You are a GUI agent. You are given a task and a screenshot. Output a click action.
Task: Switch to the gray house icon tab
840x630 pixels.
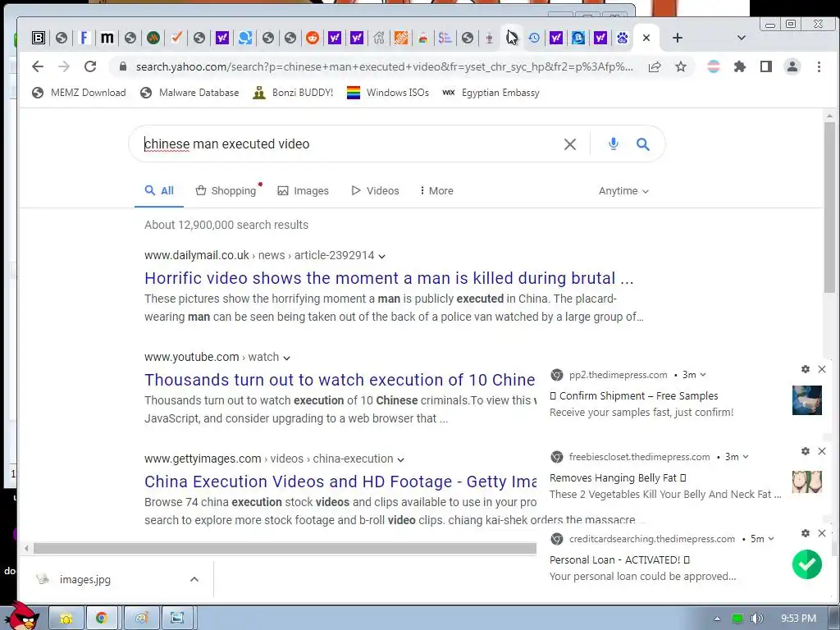tap(379, 38)
